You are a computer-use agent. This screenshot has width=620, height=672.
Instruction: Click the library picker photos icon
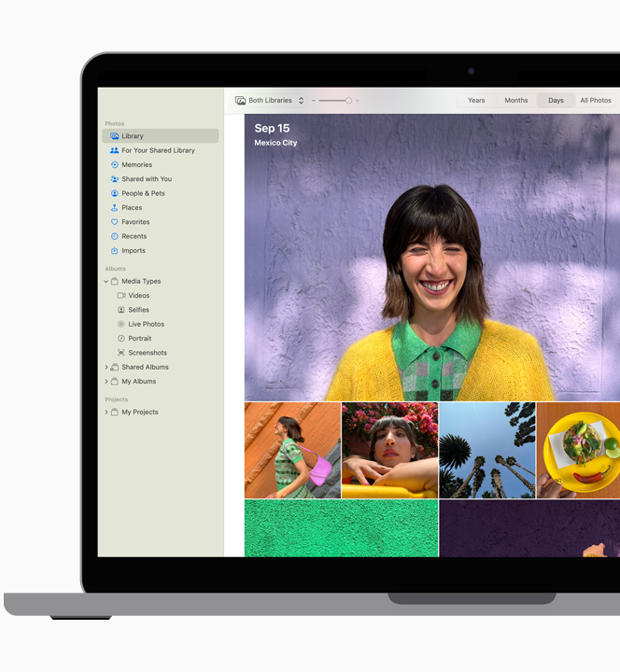click(241, 100)
